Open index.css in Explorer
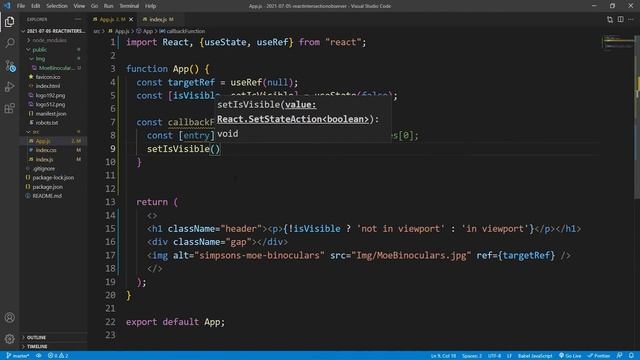 (53, 150)
